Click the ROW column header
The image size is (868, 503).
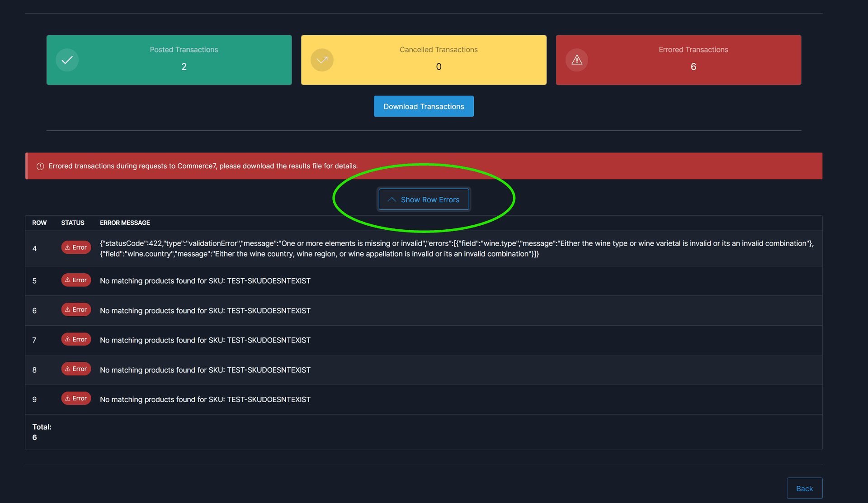39,223
